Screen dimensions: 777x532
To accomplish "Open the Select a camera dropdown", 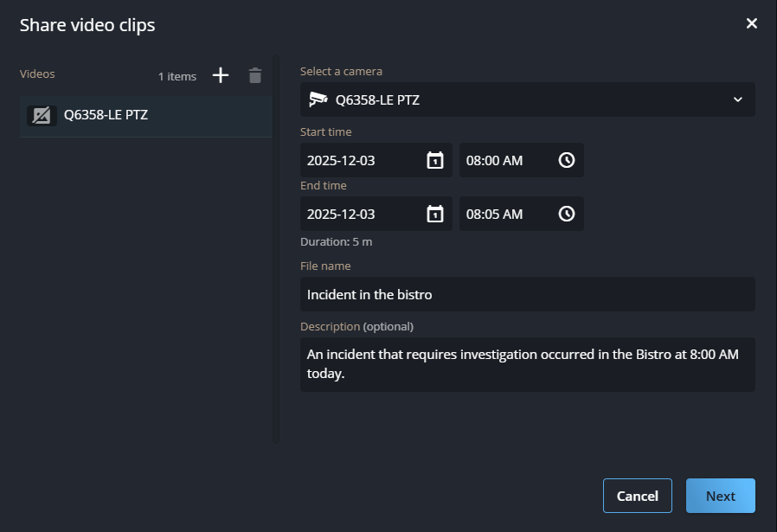I will coord(528,99).
